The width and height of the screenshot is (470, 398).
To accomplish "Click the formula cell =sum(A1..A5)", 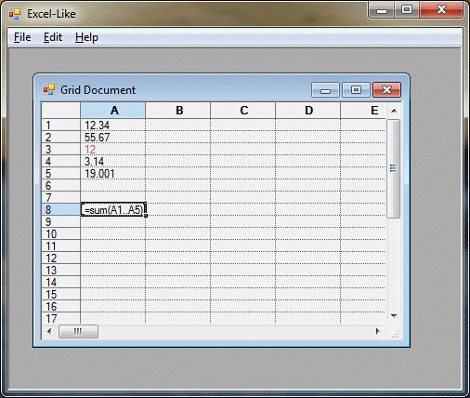I will [113, 210].
